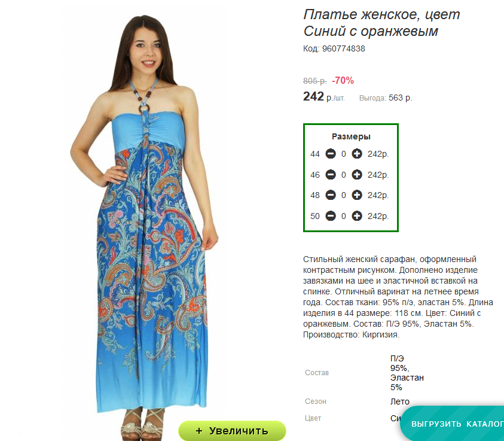Click the size 44 quantity field
The image size is (504, 441).
344,154
